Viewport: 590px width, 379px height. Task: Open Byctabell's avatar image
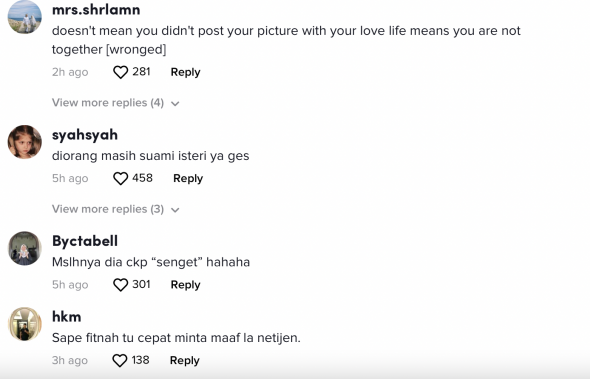(x=25, y=248)
